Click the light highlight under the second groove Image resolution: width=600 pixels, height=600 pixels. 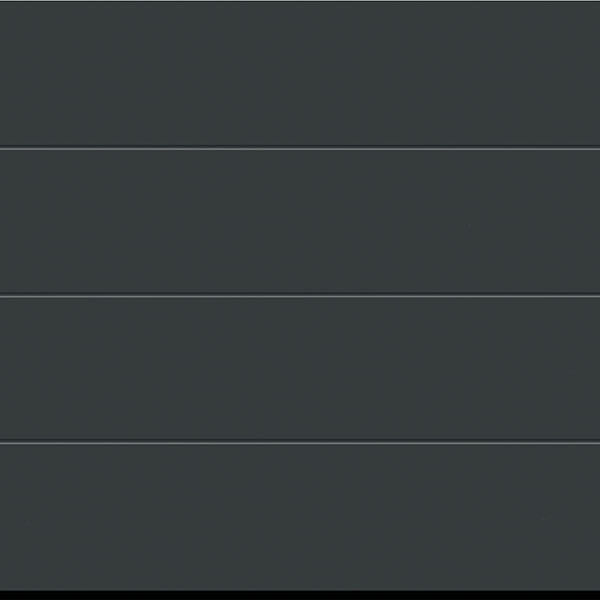(300, 297)
